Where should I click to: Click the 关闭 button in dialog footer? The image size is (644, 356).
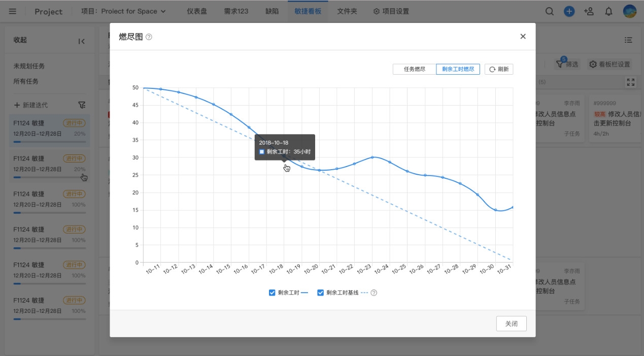(x=511, y=323)
